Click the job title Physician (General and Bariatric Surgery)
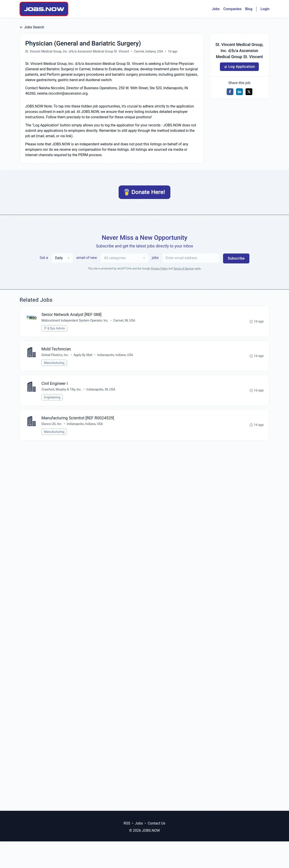Screen dimensions: 289x868 pos(83,43)
